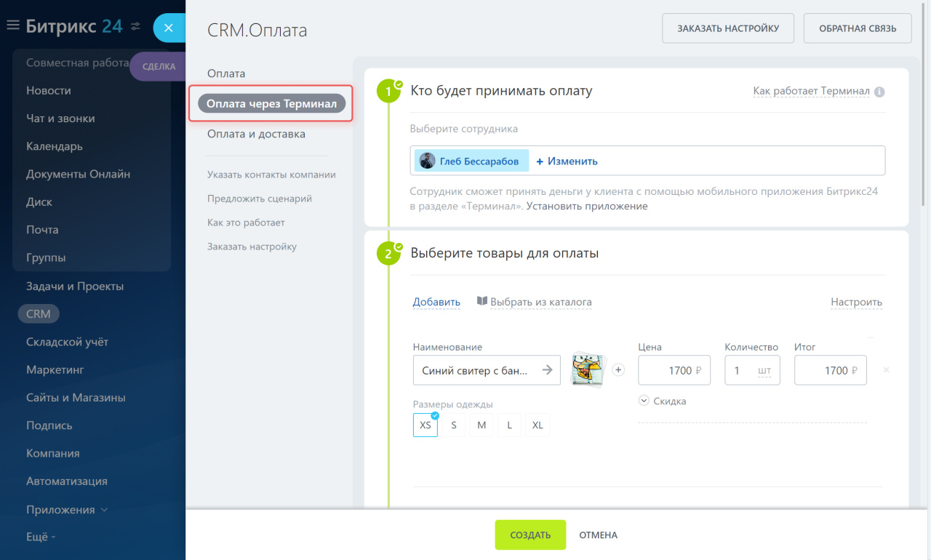
Task: Click the Битрикс 24 logo
Action: 74,26
